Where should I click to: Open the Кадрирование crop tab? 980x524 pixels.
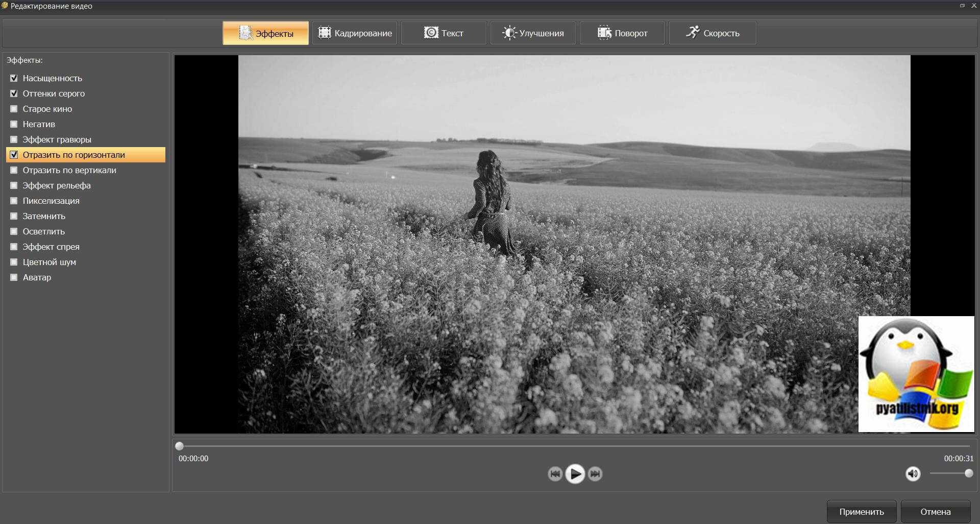tap(355, 33)
